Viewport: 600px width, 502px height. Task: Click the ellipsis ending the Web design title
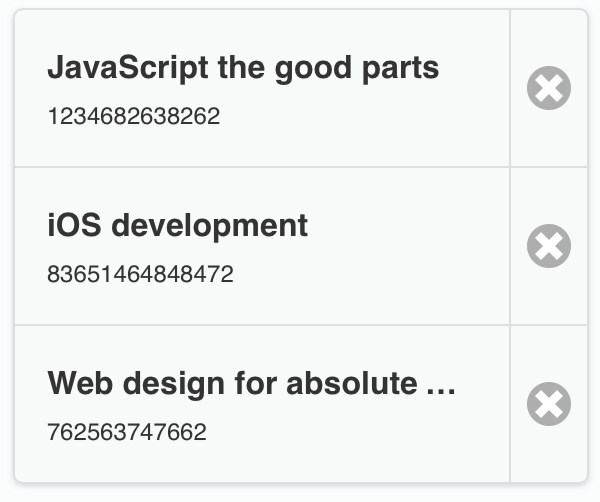point(441,384)
